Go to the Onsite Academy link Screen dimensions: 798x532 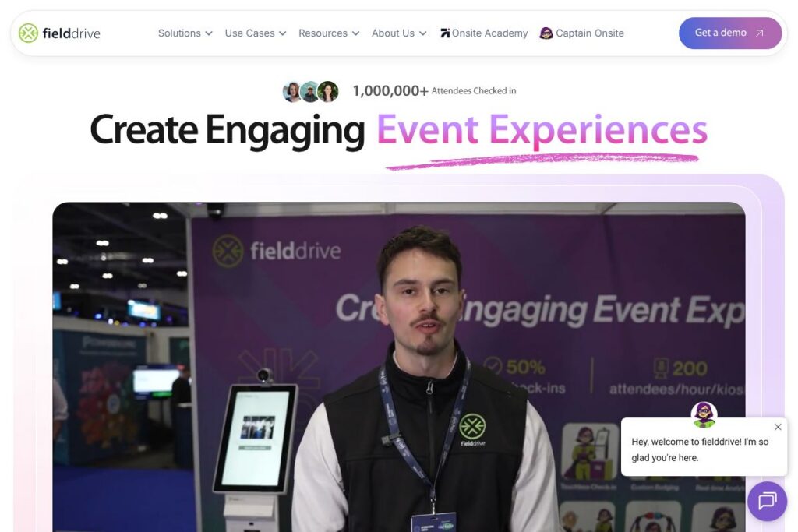coord(489,33)
